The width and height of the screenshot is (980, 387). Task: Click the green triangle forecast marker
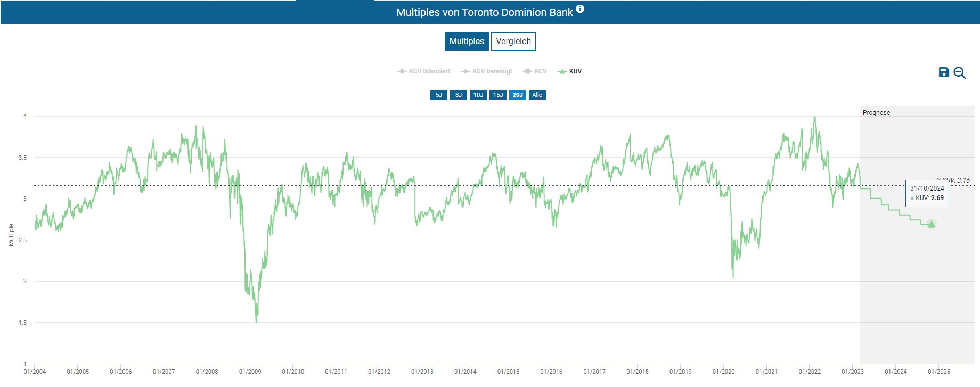pyautogui.click(x=931, y=224)
